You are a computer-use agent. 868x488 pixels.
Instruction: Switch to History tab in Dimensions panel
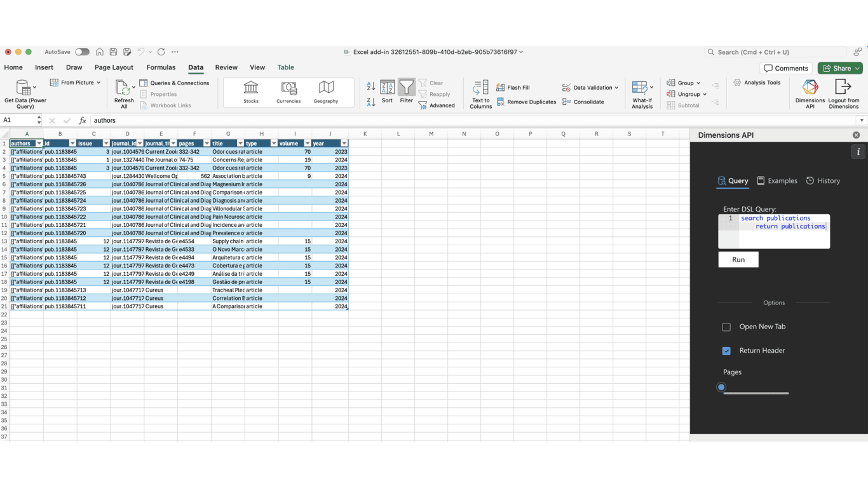[x=823, y=181]
